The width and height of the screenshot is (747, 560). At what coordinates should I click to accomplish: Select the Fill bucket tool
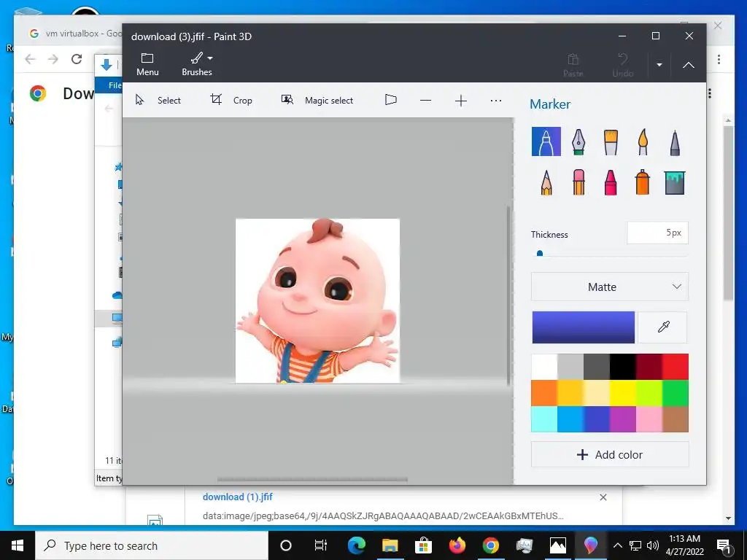click(675, 183)
